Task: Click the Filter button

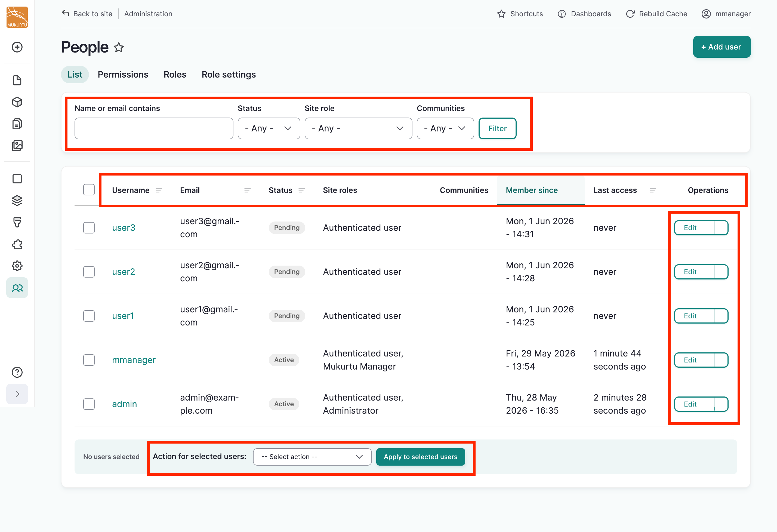Action: click(497, 128)
